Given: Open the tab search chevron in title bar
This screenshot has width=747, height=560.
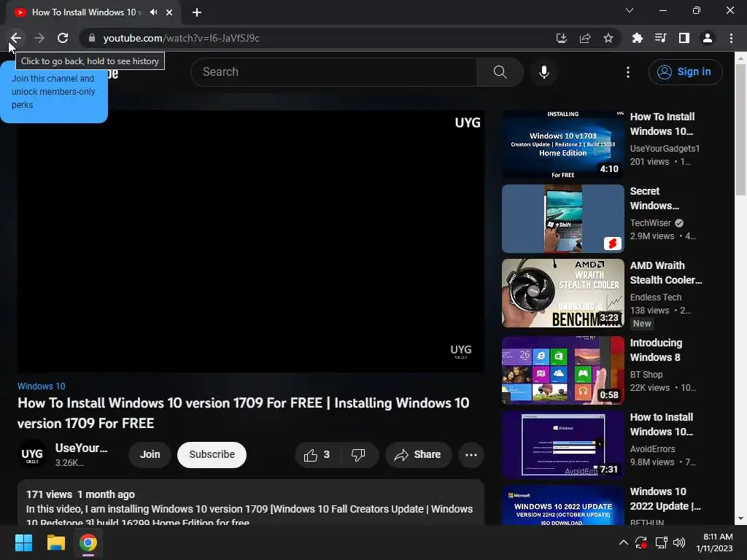Looking at the screenshot, I should [x=630, y=10].
